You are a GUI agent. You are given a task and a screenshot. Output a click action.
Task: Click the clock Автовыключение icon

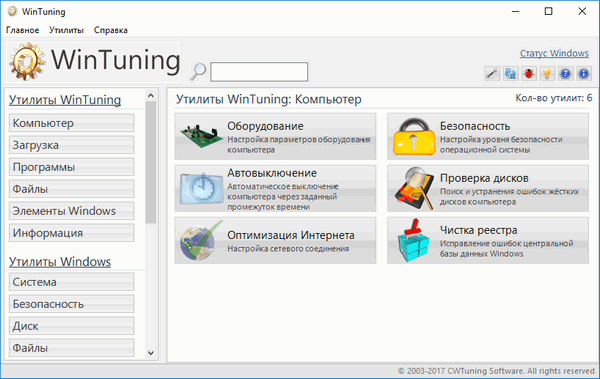tap(201, 188)
